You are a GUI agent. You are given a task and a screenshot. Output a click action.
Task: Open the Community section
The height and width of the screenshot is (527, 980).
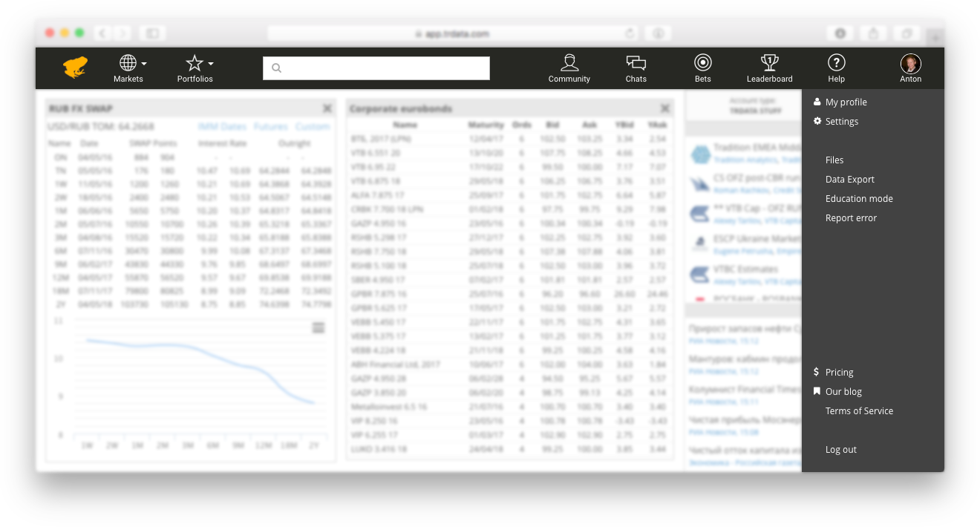pyautogui.click(x=569, y=68)
